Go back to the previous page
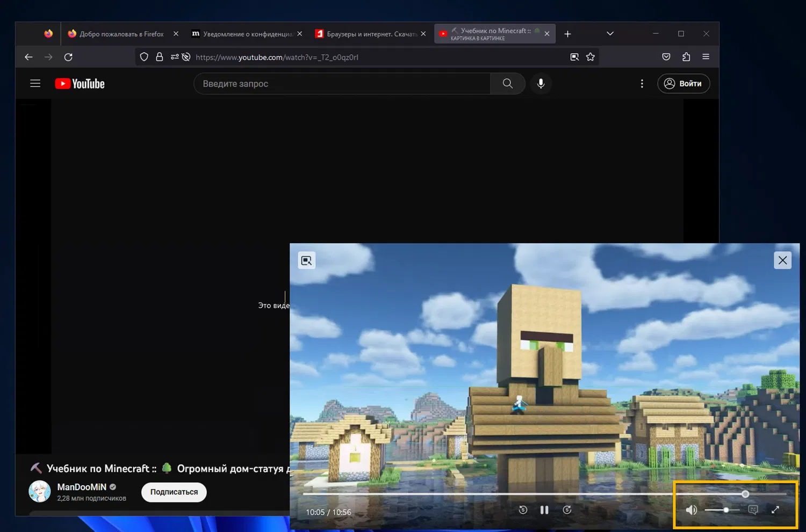 (x=29, y=57)
